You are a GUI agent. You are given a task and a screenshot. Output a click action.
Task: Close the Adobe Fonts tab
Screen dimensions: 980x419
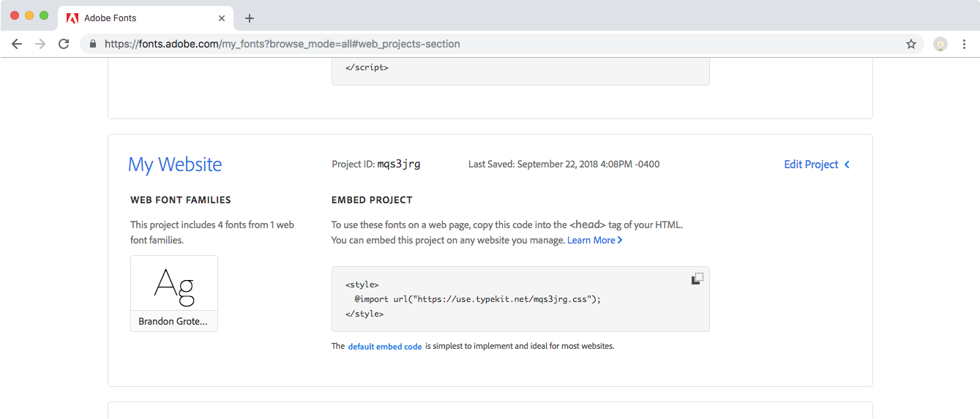point(222,18)
